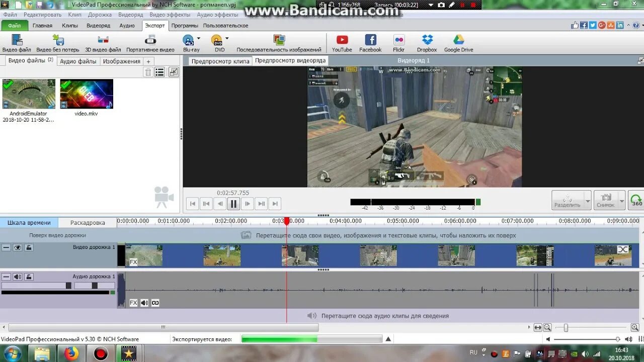The height and width of the screenshot is (362, 644).
Task: Delete selected file with trash icon
Action: [x=148, y=72]
